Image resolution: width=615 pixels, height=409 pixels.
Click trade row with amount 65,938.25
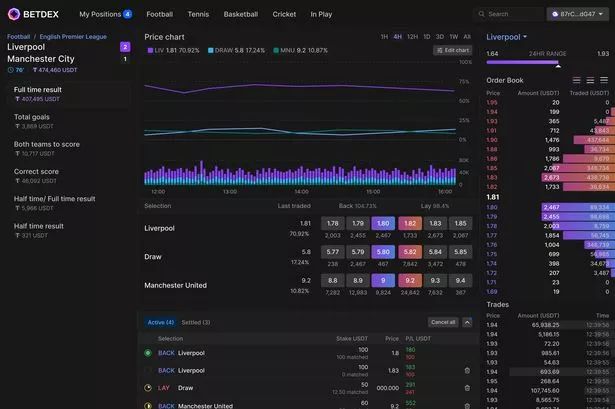(549, 325)
